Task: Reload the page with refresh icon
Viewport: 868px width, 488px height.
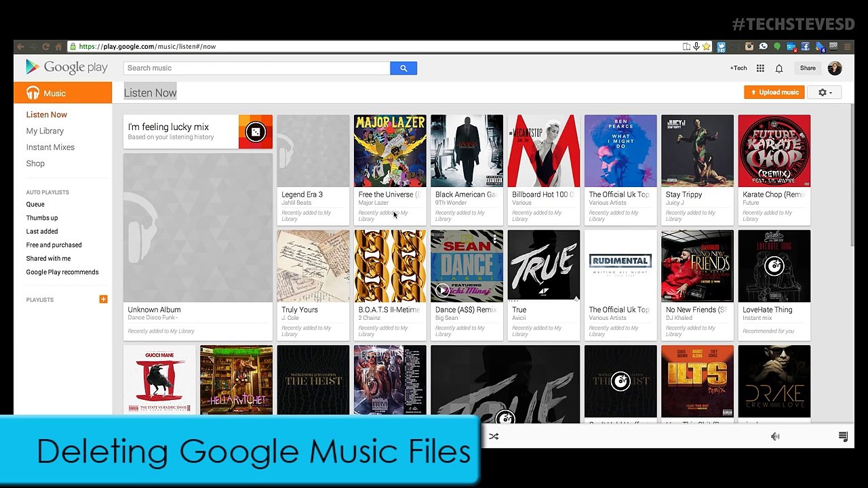Action: click(x=45, y=47)
